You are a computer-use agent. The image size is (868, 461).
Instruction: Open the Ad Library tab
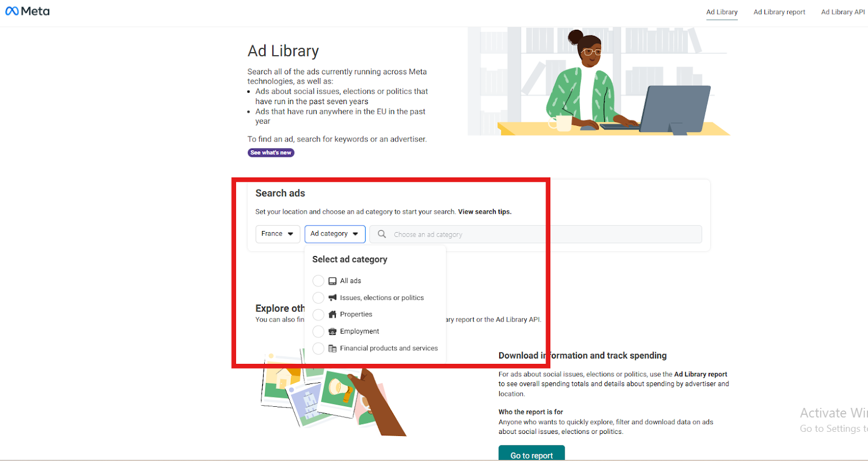(722, 12)
